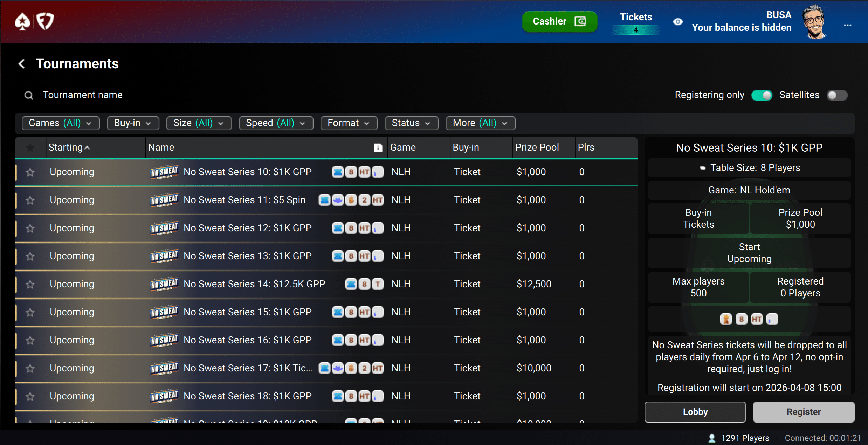Star the No Sweat Series 14 tournament
Image resolution: width=868 pixels, height=445 pixels.
click(x=30, y=284)
